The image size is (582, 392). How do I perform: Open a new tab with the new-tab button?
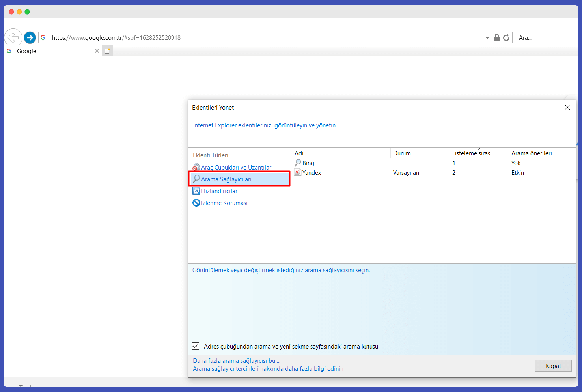[107, 51]
